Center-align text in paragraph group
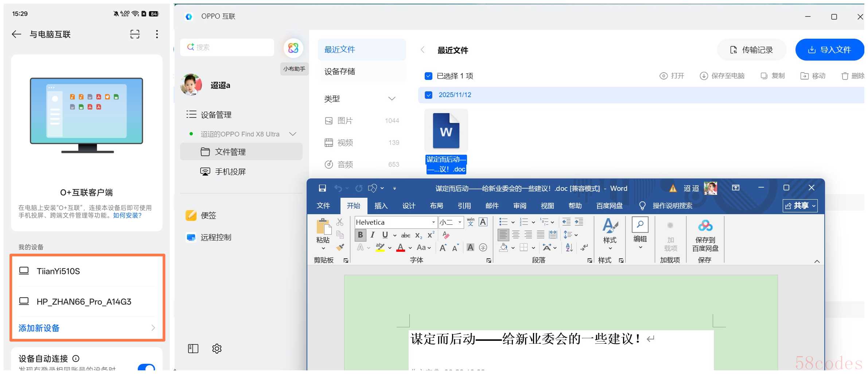The image size is (868, 374). pos(516,235)
